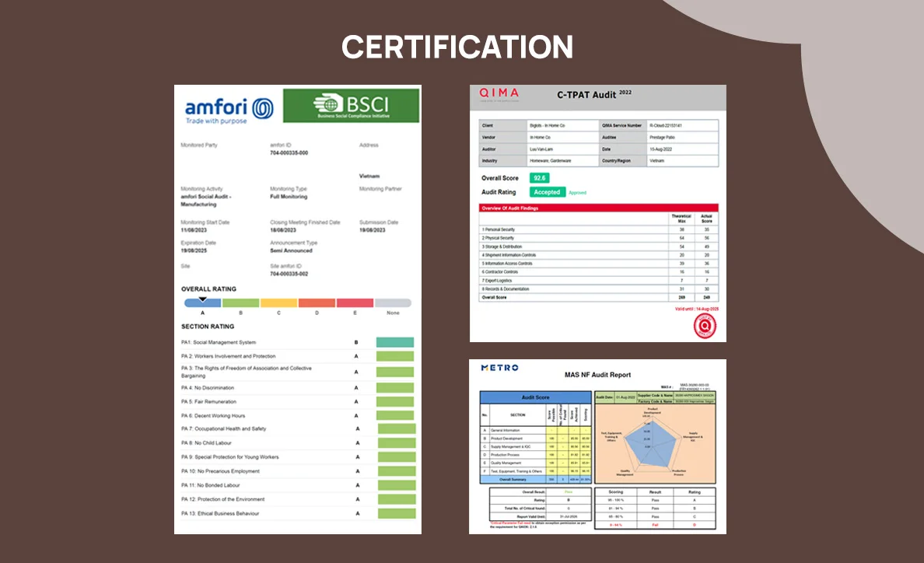924x563 pixels.
Task: Click the MAS NF Audit Report title
Action: 597,375
